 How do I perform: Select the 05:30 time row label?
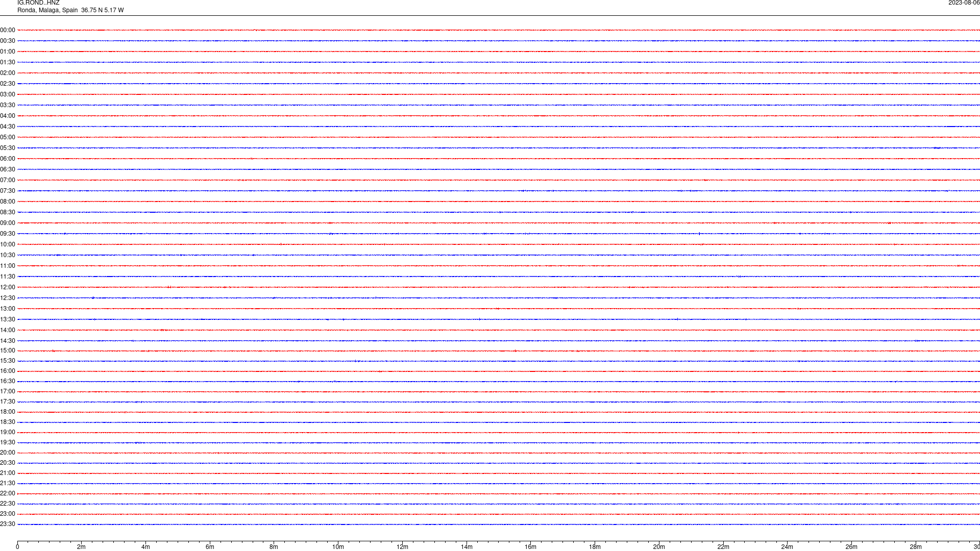8,148
